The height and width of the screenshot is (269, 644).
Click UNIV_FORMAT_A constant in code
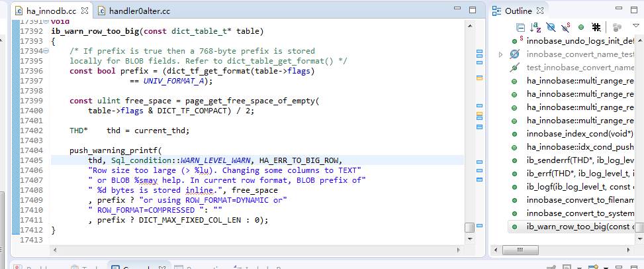click(175, 81)
